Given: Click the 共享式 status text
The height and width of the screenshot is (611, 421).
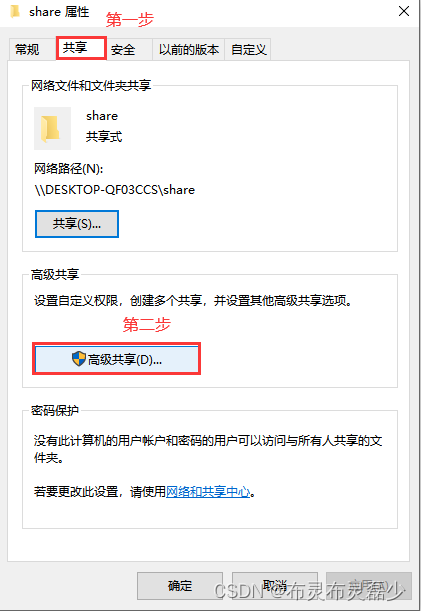Looking at the screenshot, I should [x=104, y=137].
